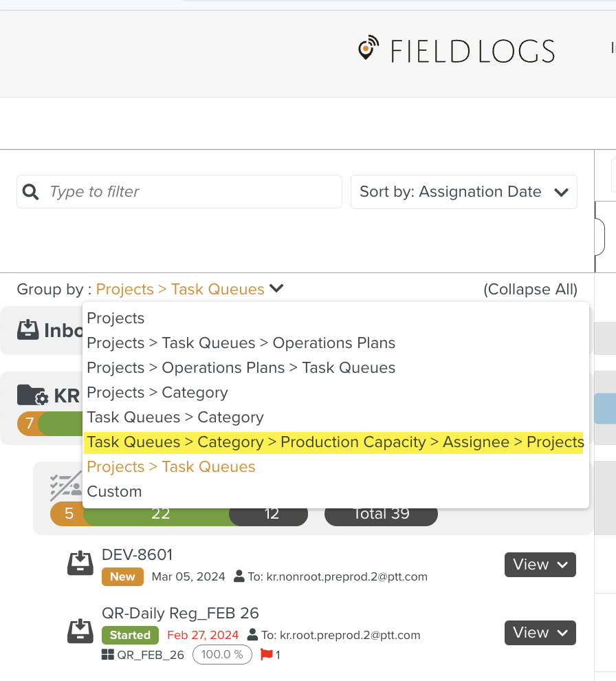Click the KR project folder-gear icon
The image size is (616, 681).
[32, 396]
